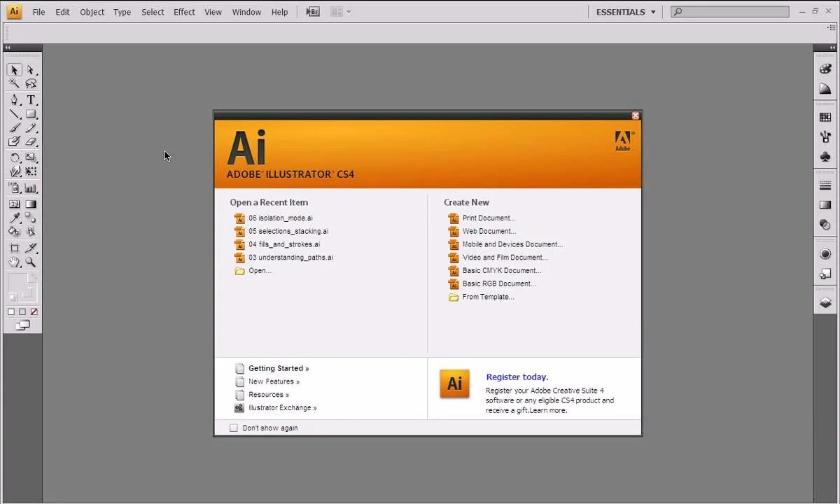
Task: Open the File menu
Action: pos(38,12)
